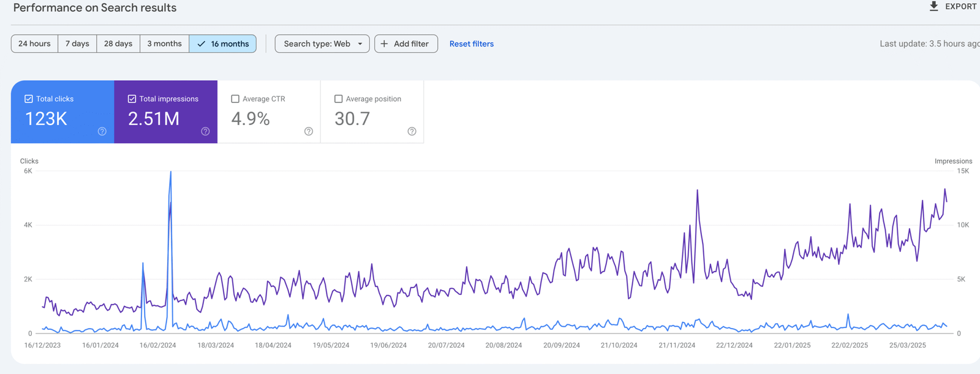Screen dimensions: 980x374
Task: Click checkmark icon on 16 months chip
Action: point(201,44)
